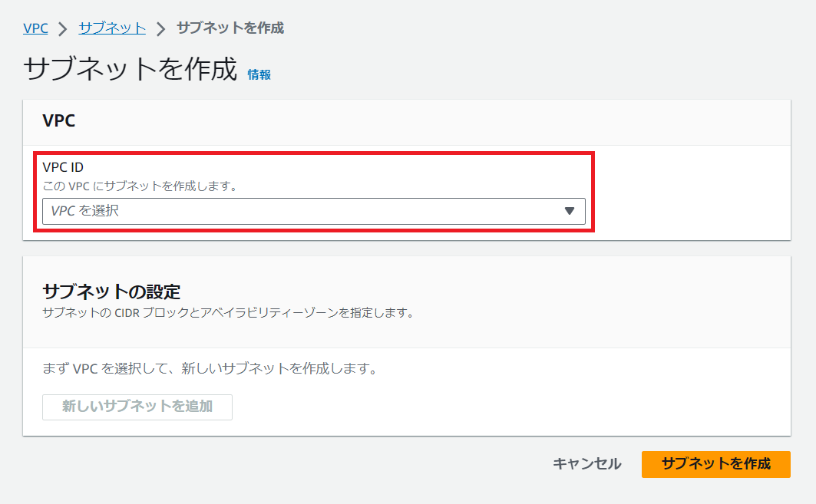Viewport: 816px width, 504px height.
Task: Expand the VPC ID dropdown arrow
Action: 569,211
